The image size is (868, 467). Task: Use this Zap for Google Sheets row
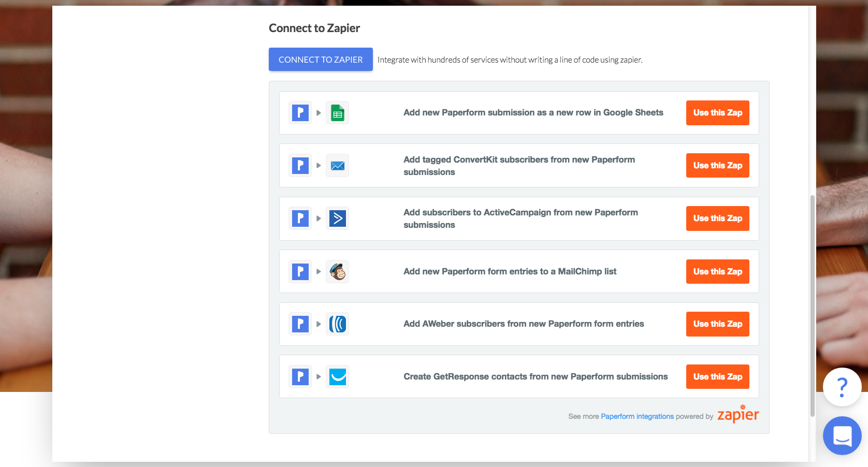(x=717, y=113)
